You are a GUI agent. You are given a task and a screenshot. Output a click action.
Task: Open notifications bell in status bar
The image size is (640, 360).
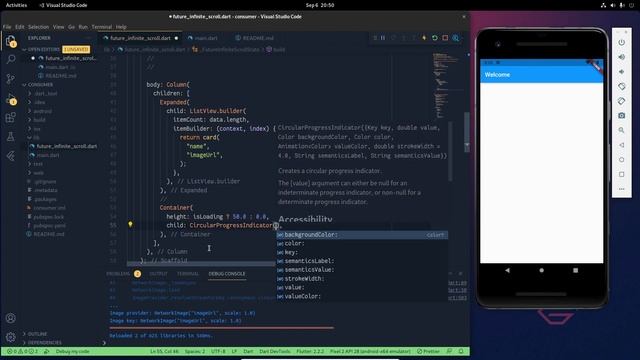pyautogui.click(x=461, y=351)
